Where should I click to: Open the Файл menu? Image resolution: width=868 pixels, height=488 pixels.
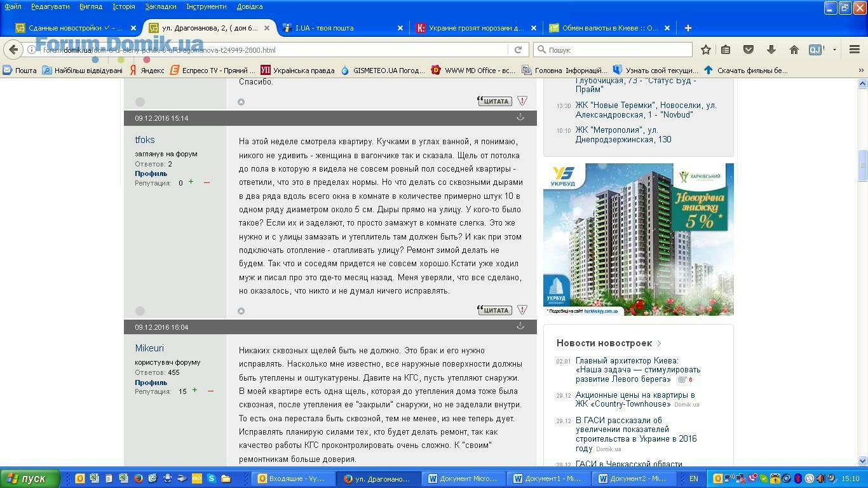(13, 6)
